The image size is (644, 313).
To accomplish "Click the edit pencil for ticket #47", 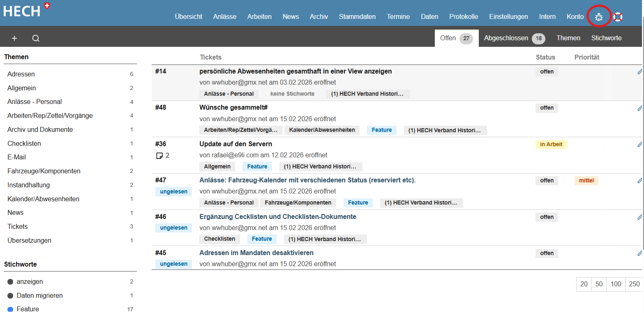I will pyautogui.click(x=639, y=180).
